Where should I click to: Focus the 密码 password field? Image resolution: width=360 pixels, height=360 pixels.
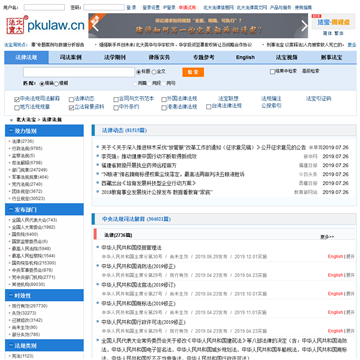pyautogui.click(x=104, y=7)
